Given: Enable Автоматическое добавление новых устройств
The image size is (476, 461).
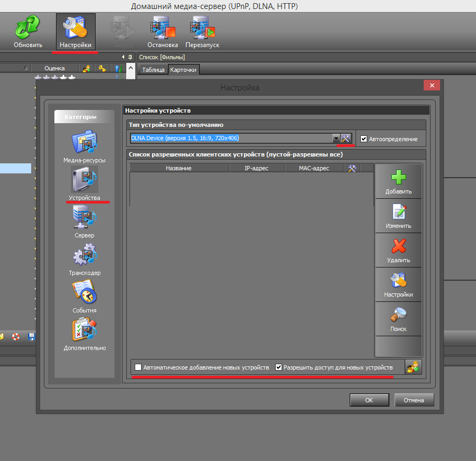Looking at the screenshot, I should coord(138,367).
